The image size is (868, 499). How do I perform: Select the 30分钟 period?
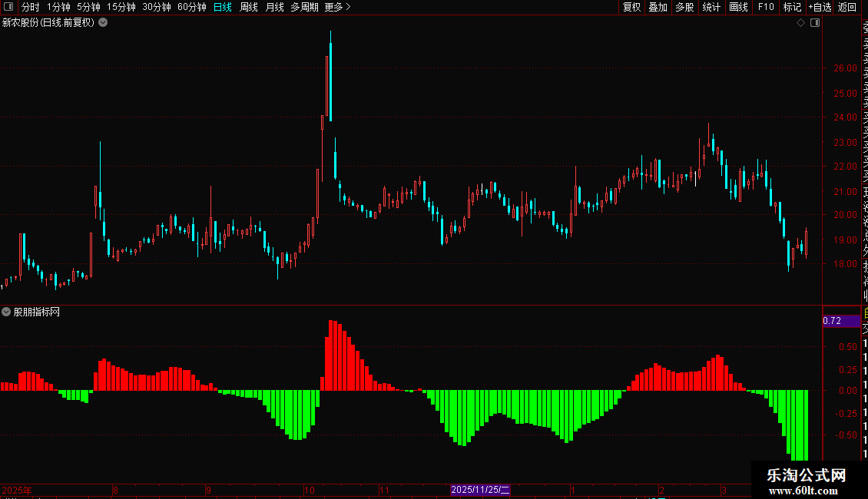click(157, 7)
